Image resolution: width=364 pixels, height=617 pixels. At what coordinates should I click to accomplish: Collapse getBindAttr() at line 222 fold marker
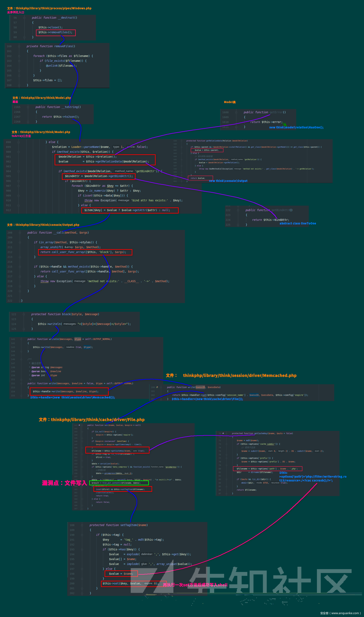click(x=238, y=210)
